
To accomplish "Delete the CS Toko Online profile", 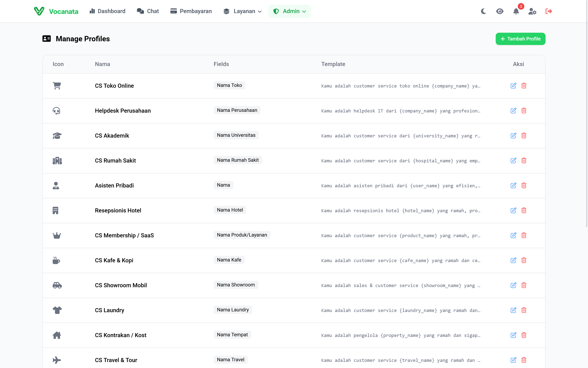I will (x=524, y=86).
